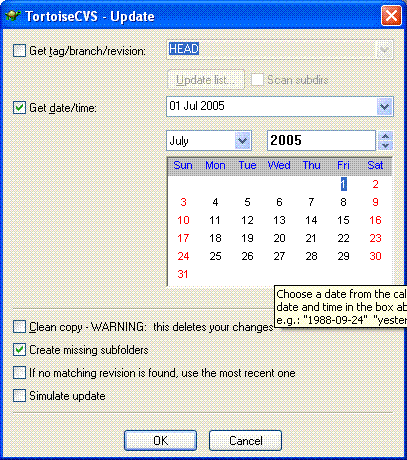The width and height of the screenshot is (407, 460).
Task: Open the HEAD tag dropdown arrow
Action: click(384, 50)
